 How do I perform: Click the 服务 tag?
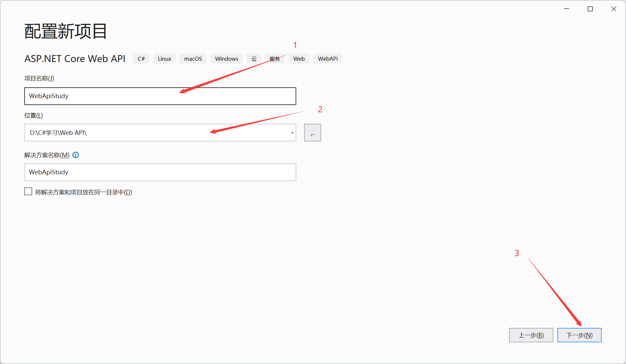pyautogui.click(x=275, y=59)
